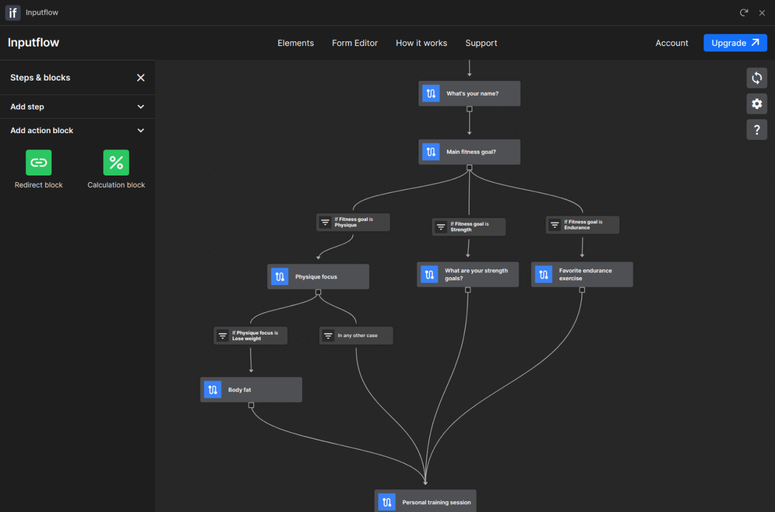Click the output connector below Favorite endurance exercise
Screen dimensions: 775x512
click(x=582, y=290)
